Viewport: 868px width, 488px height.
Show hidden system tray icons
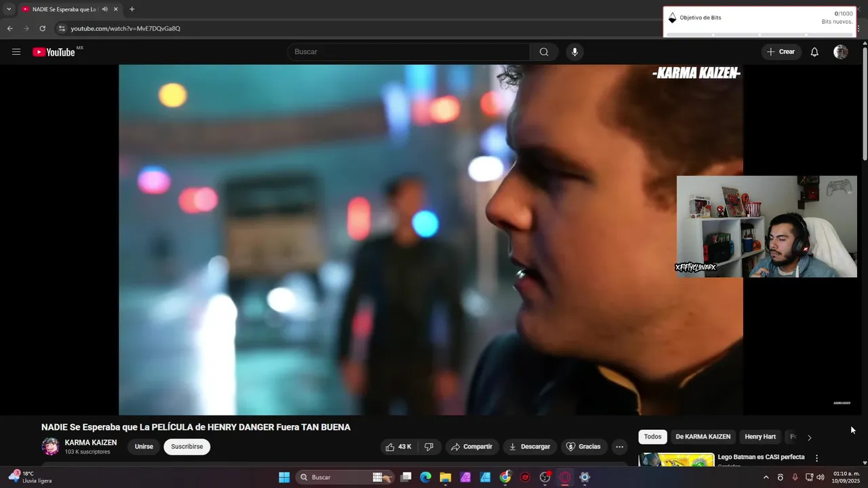pos(766,477)
